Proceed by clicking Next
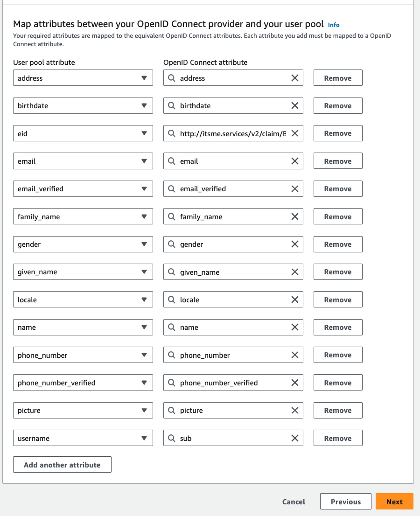The image size is (420, 516). click(x=394, y=501)
